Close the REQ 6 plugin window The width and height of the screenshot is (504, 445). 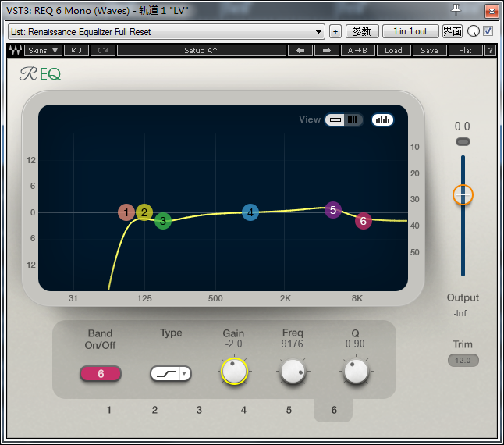point(492,12)
